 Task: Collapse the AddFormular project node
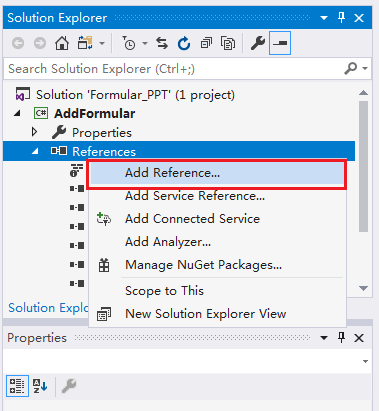[x=17, y=114]
